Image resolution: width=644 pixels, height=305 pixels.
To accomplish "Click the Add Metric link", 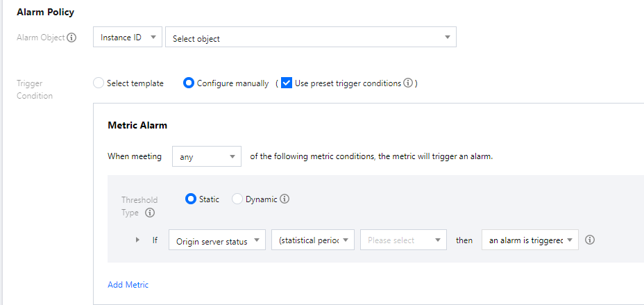I will [x=128, y=285].
